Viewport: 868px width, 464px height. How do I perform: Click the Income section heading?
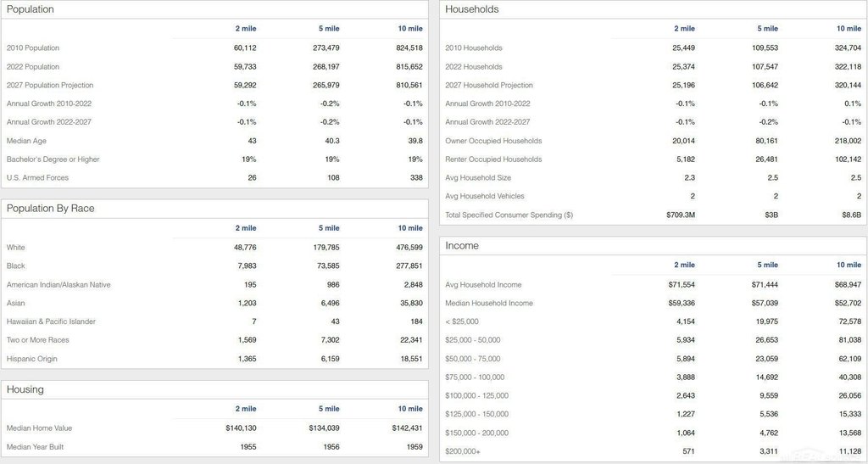[462, 246]
